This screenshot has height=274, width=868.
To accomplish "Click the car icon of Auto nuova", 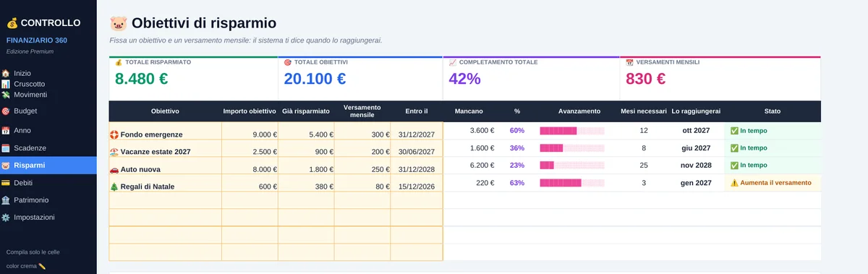I will point(114,169).
